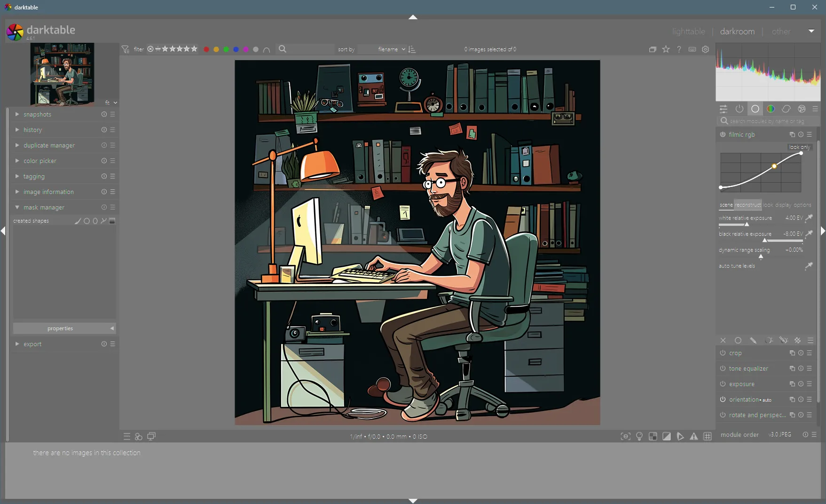826x504 pixels.
Task: Expand the duplicate manager panel
Action: pos(17,146)
